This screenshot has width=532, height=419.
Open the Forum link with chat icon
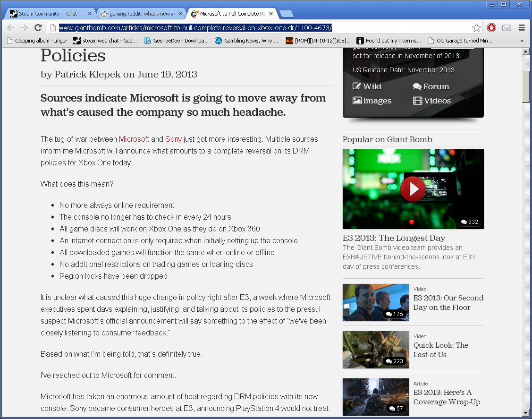431,86
